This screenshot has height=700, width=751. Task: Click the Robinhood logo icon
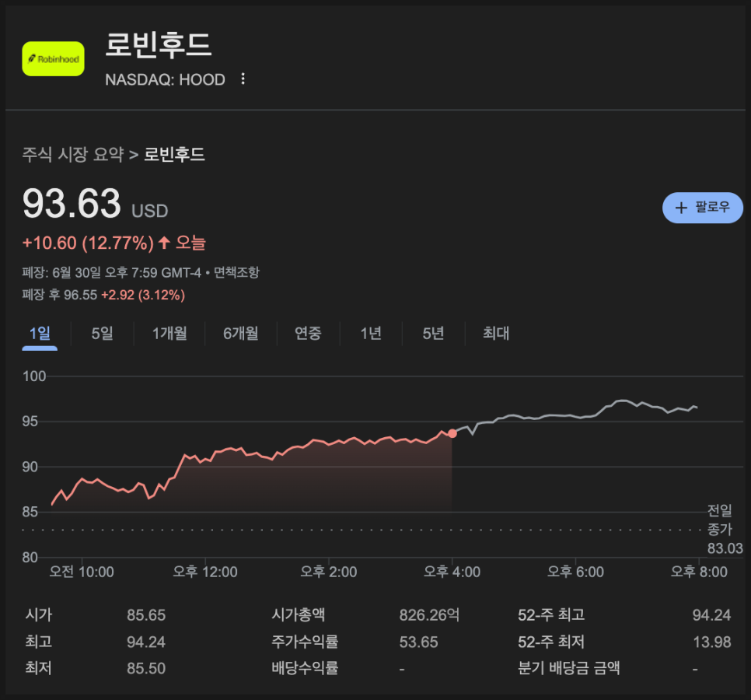[x=53, y=59]
